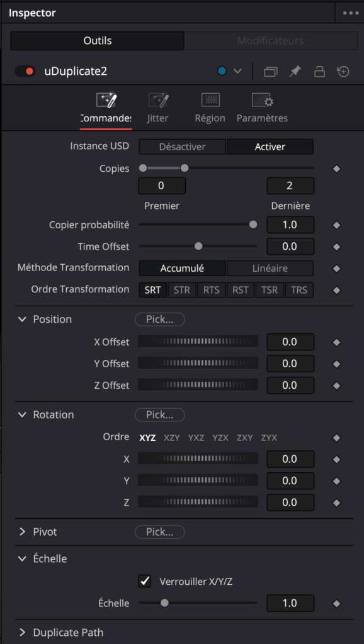Select RTS transformation order

point(211,290)
